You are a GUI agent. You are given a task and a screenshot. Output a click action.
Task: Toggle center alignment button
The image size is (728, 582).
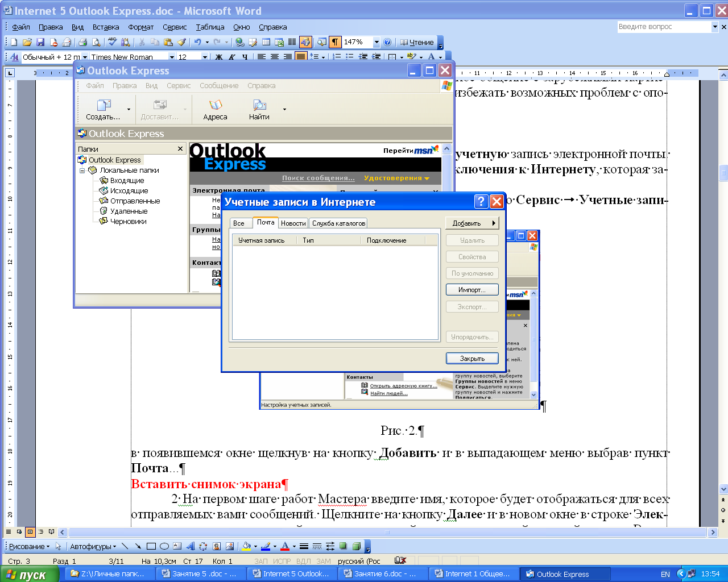pyautogui.click(x=275, y=57)
